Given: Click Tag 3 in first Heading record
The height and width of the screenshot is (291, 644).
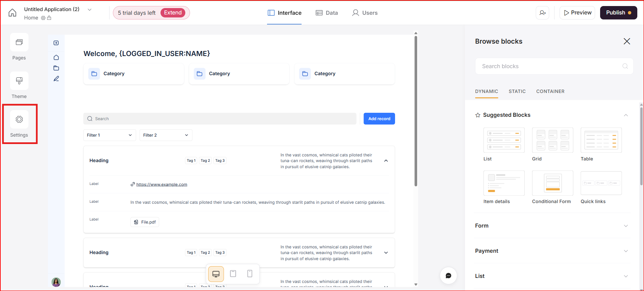Looking at the screenshot, I should click(x=220, y=161).
